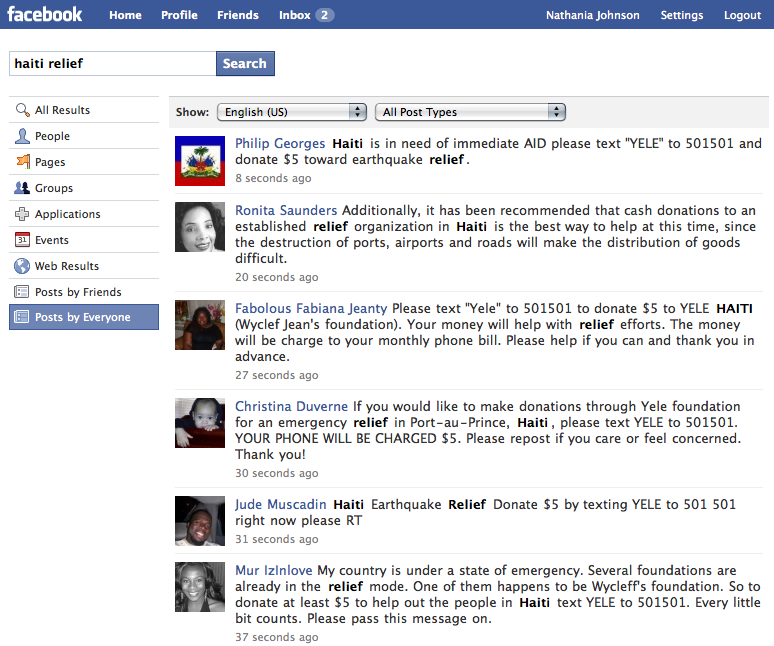Open Christina Duverne profile link

[291, 407]
